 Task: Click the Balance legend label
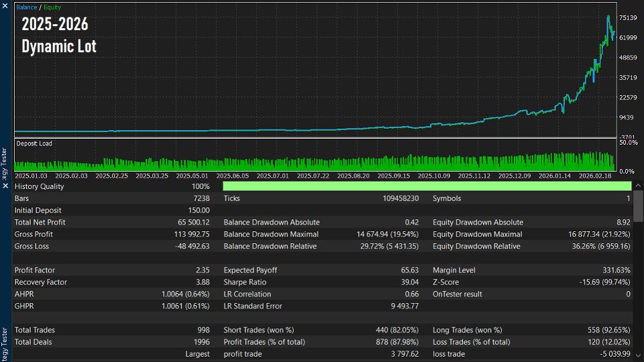point(26,7)
